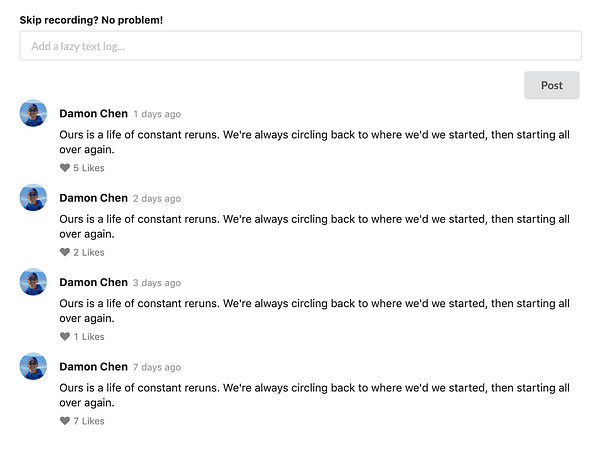Image resolution: width=600 pixels, height=455 pixels.
Task: Focus the 'Add a lazy text log' field
Action: (x=300, y=46)
